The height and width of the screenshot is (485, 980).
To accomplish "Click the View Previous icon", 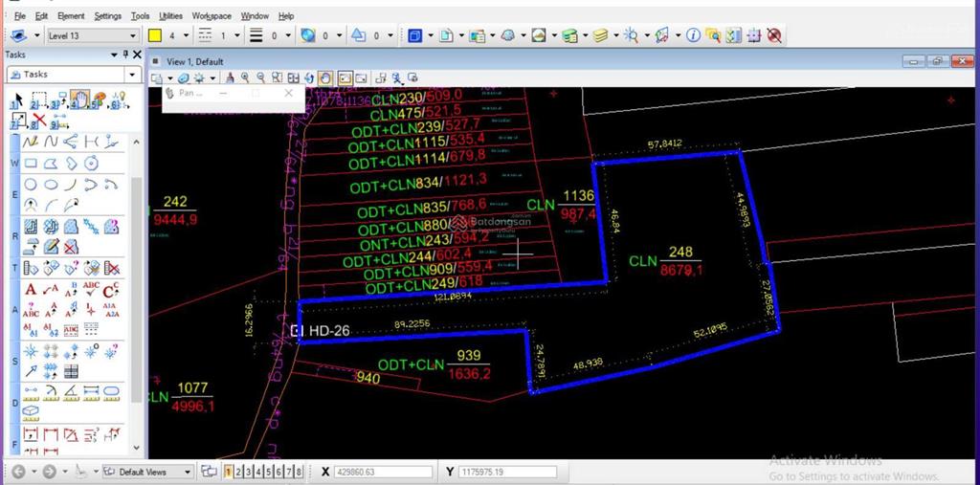I will click(x=345, y=77).
